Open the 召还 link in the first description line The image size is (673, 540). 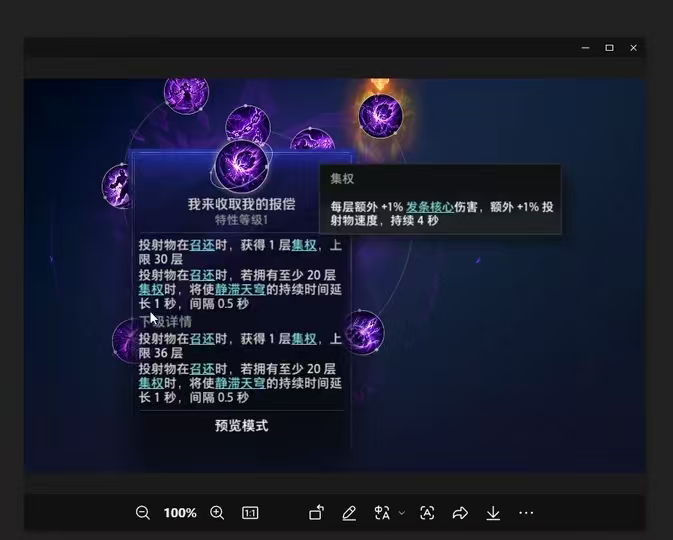[202, 245]
